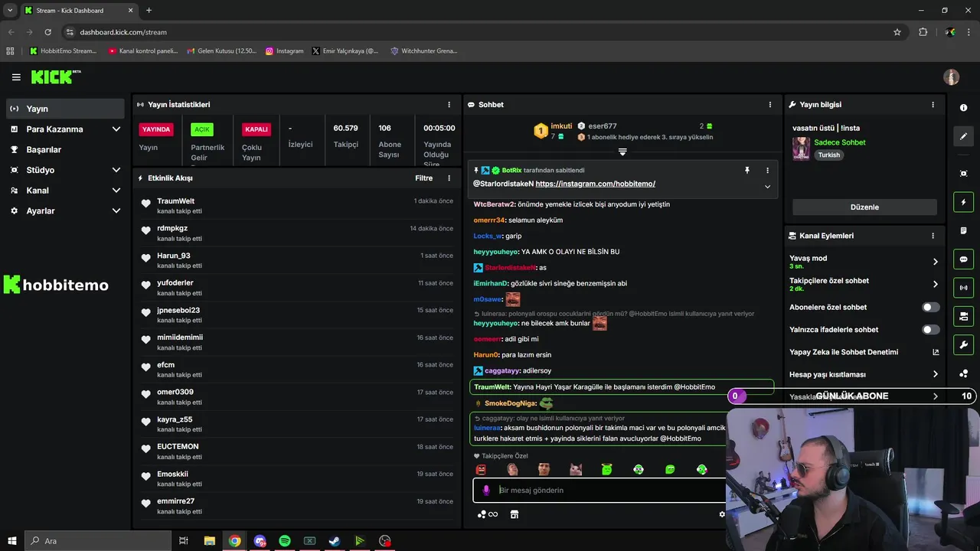The width and height of the screenshot is (980, 551).
Task: Click the pencil edit icon in right sidebar
Action: point(963,136)
